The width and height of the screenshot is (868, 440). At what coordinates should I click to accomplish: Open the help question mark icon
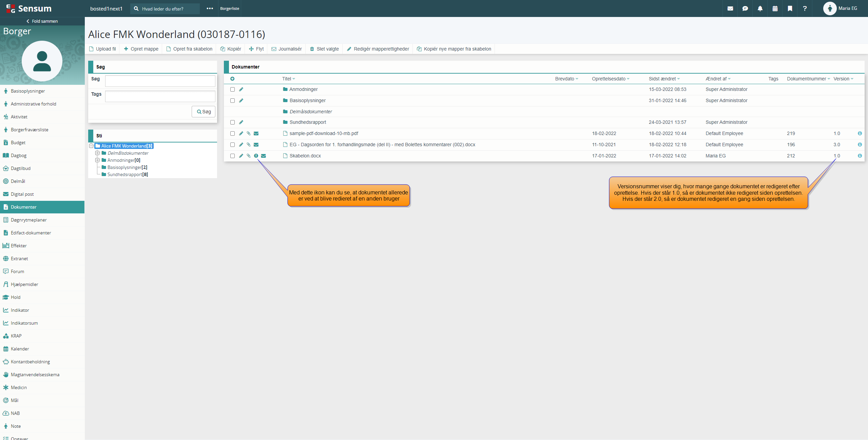coord(805,8)
